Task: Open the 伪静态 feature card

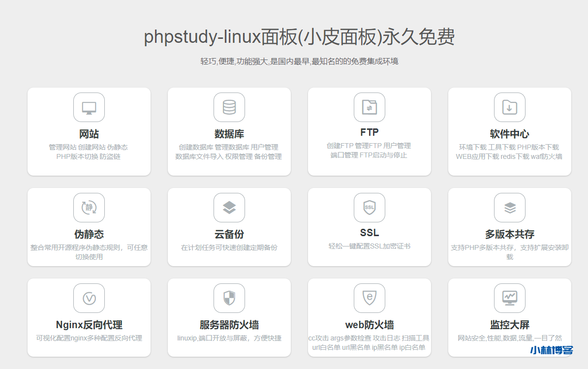Action: pyautogui.click(x=89, y=226)
